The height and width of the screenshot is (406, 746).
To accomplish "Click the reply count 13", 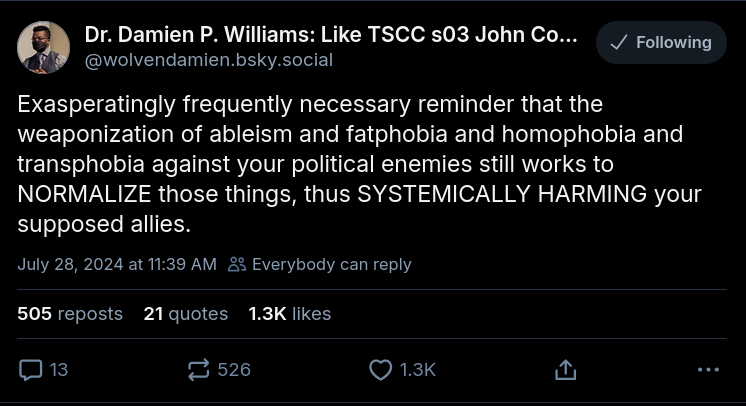I will 59,370.
